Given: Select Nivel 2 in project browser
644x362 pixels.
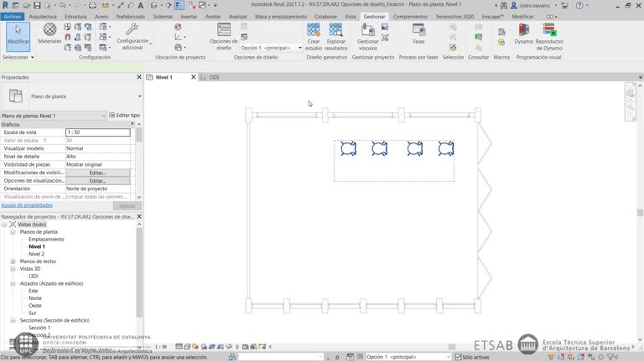Looking at the screenshot, I should click(37, 254).
